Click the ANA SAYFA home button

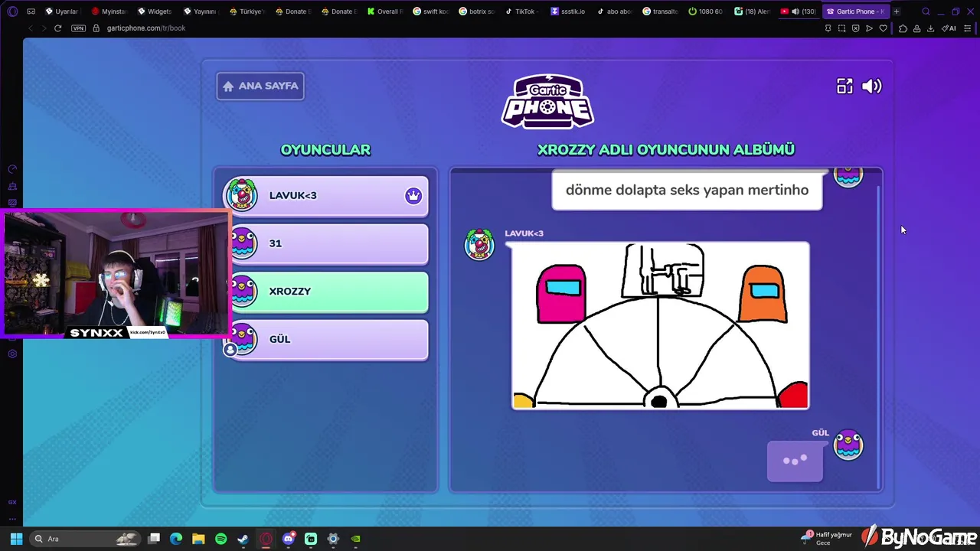click(x=260, y=86)
